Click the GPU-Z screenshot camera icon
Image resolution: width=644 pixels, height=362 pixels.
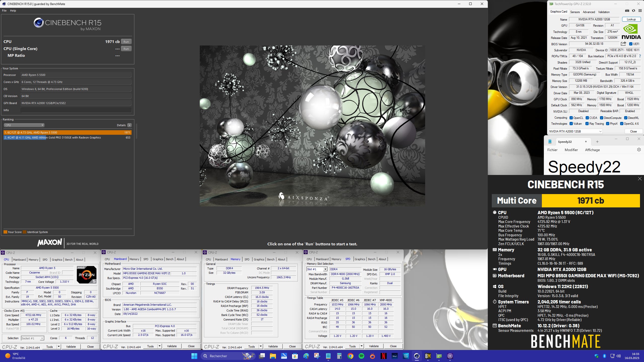pos(627,11)
